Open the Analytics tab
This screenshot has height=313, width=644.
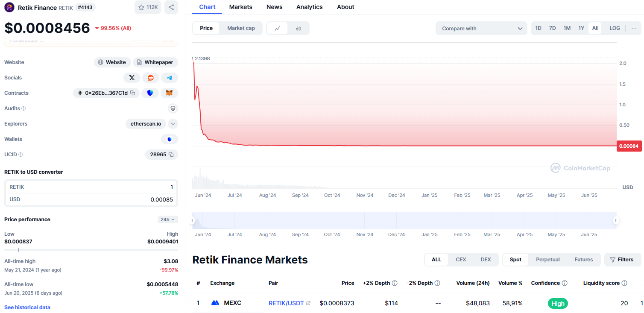click(x=310, y=7)
